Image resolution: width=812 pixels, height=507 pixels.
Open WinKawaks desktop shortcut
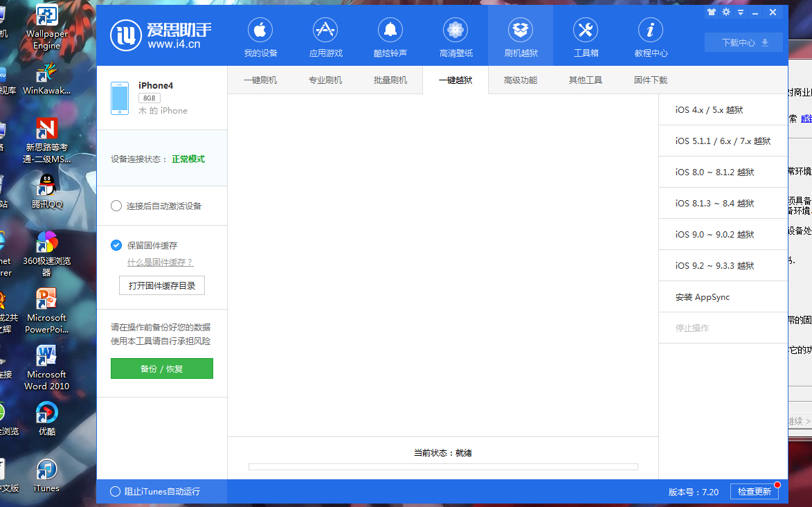46,79
